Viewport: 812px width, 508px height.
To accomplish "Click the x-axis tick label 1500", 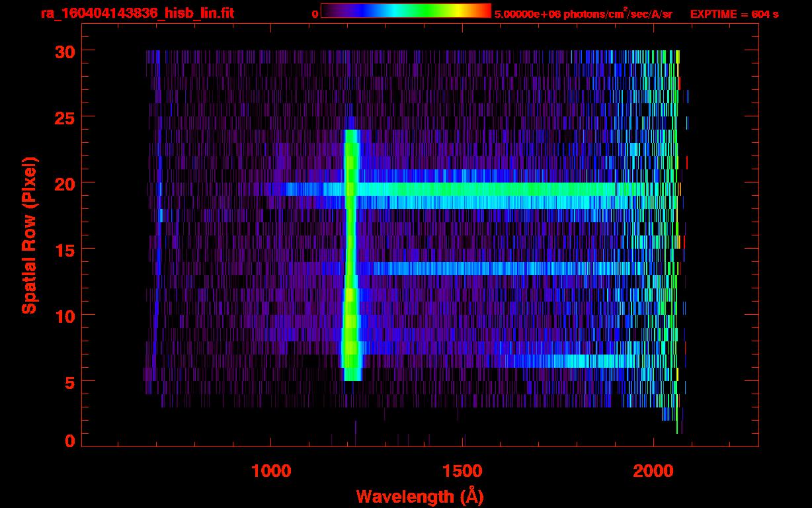I will [x=462, y=471].
